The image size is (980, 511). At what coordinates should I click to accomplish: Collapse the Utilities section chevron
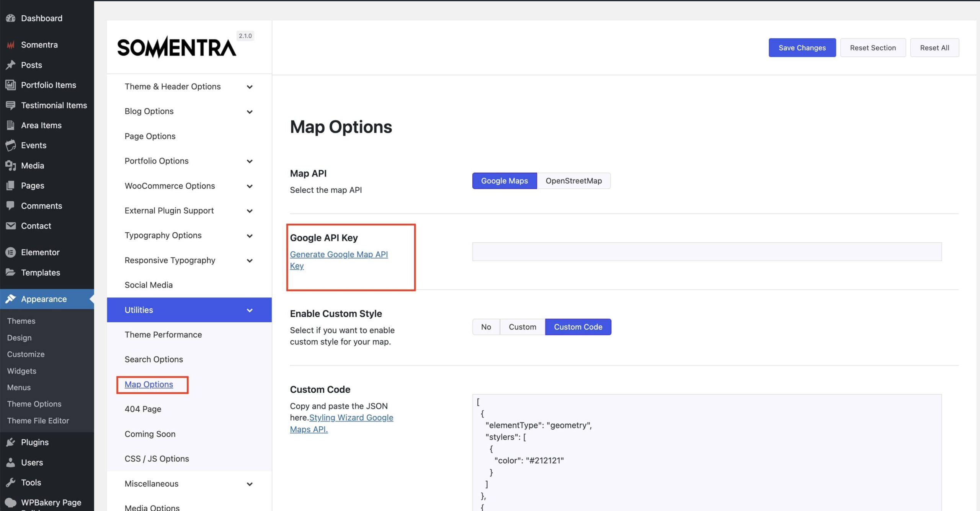(250, 310)
